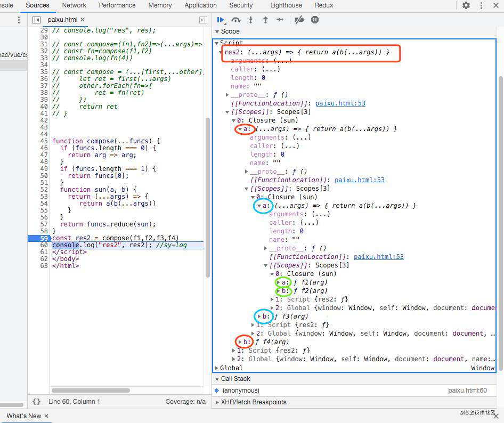Open paixu.html:60 from the call stack

point(467,391)
